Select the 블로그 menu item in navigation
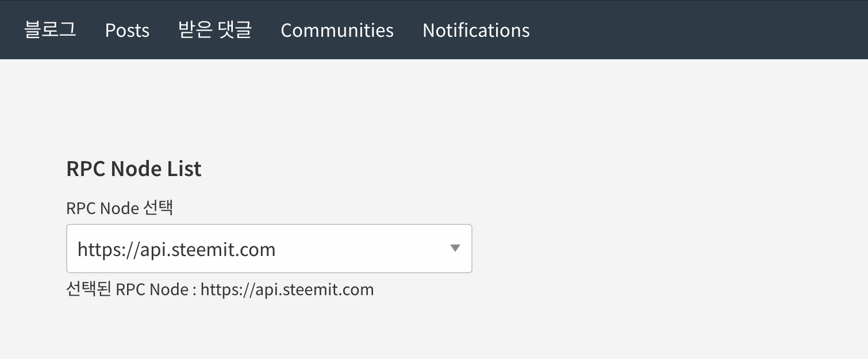The height and width of the screenshot is (359, 868). coord(50,30)
